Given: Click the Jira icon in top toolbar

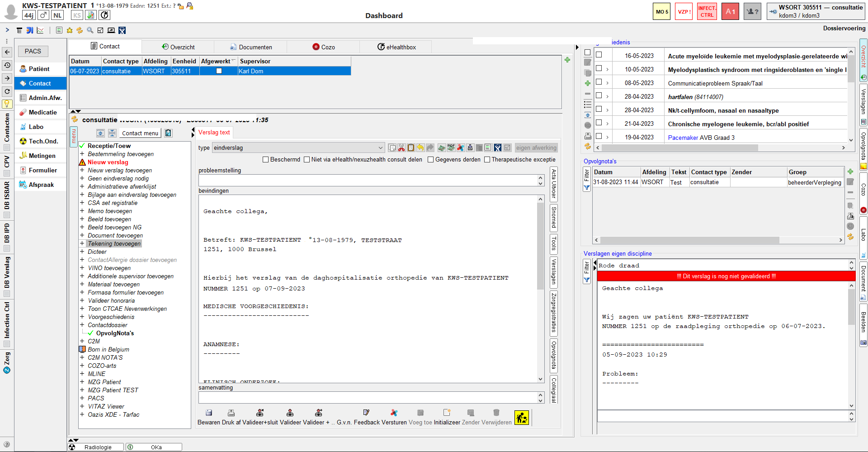Looking at the screenshot, I should pos(122,30).
